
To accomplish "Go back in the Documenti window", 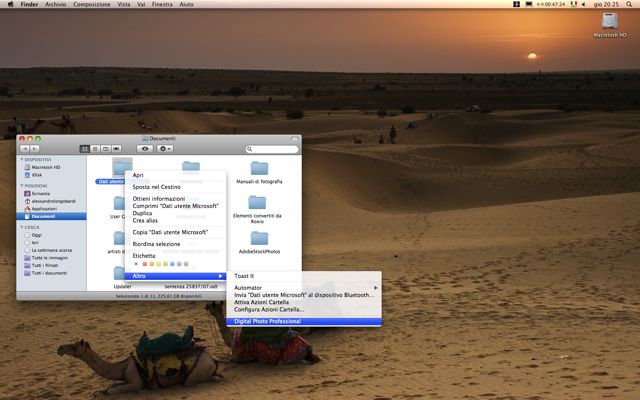I will pos(24,149).
